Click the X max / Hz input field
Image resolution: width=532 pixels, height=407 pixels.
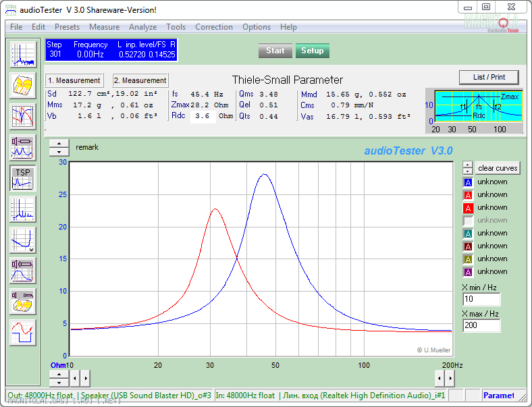[481, 325]
